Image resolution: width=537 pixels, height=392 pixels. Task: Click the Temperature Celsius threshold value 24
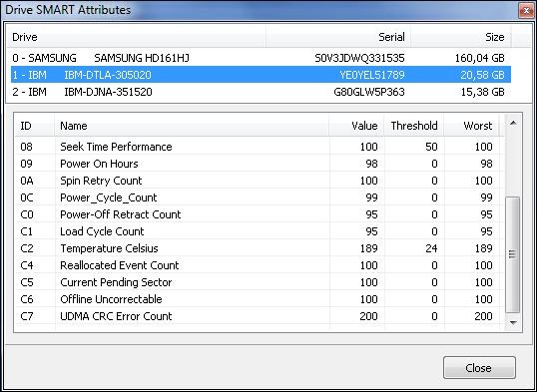tap(431, 248)
